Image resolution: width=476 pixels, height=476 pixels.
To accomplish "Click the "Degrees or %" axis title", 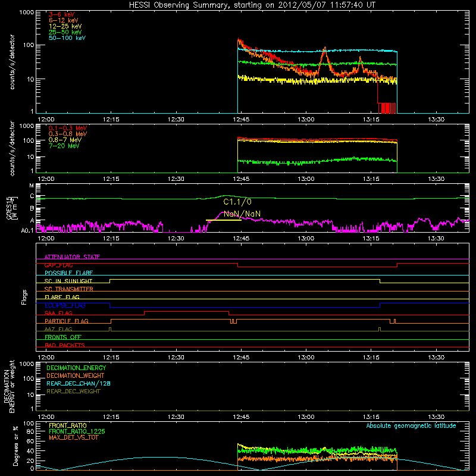I will 15,446.
